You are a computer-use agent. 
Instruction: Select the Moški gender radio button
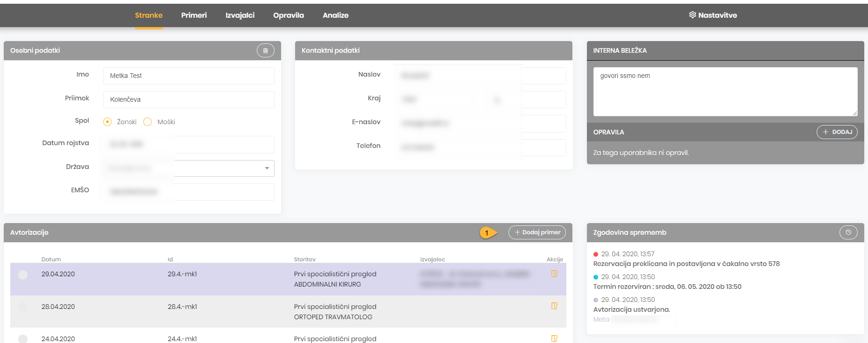point(148,122)
